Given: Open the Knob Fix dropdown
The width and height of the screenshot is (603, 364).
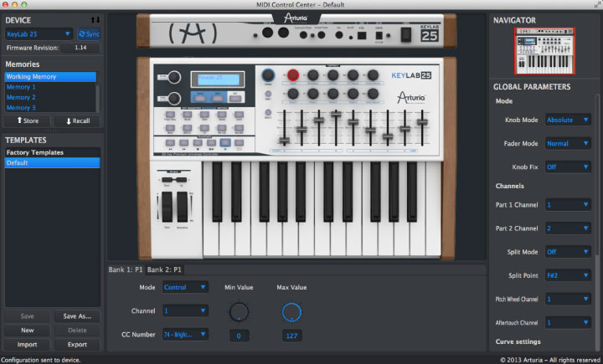Looking at the screenshot, I should [568, 167].
